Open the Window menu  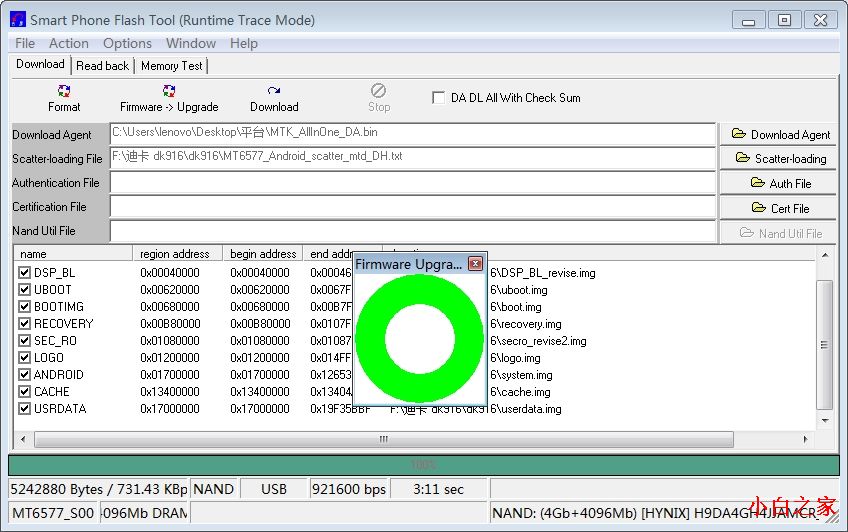coord(191,43)
